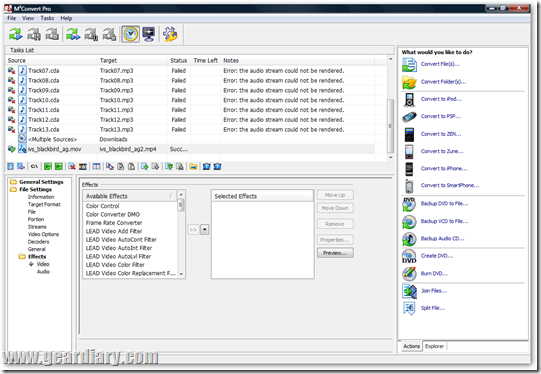
Task: Select LEAD Video AutoCont Filter effect
Action: pos(121,239)
